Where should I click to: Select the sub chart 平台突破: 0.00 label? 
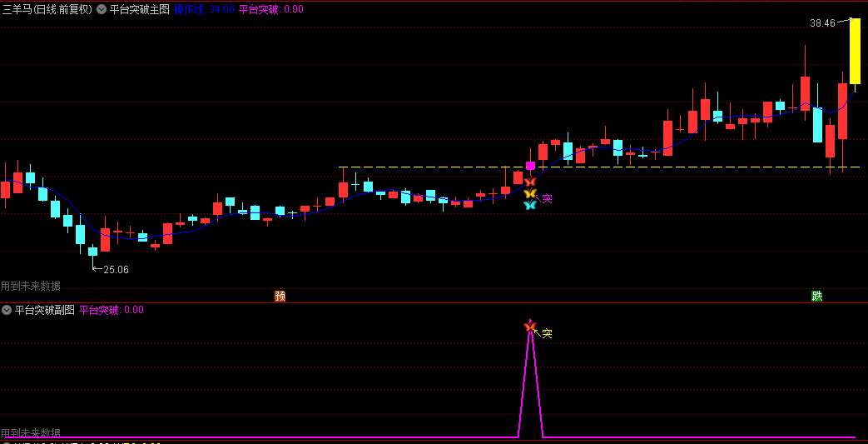tap(112, 310)
